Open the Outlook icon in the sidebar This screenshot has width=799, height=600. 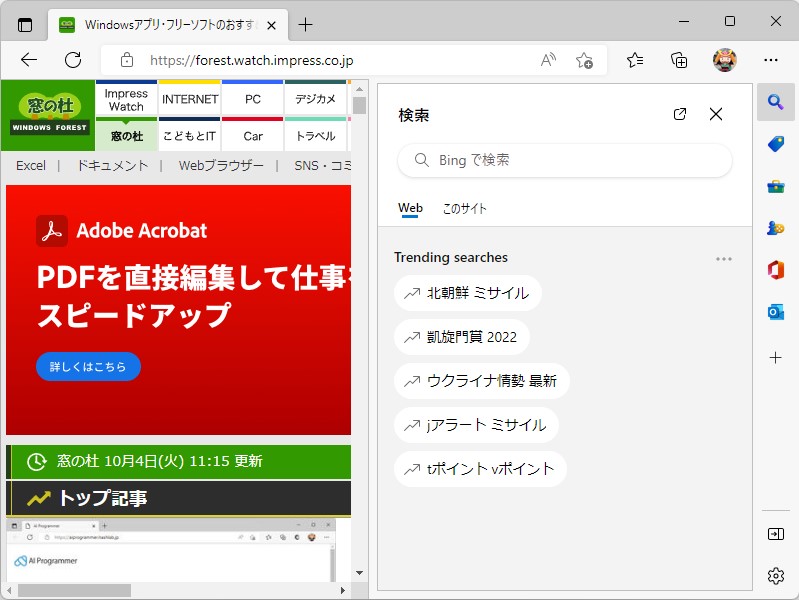(776, 311)
